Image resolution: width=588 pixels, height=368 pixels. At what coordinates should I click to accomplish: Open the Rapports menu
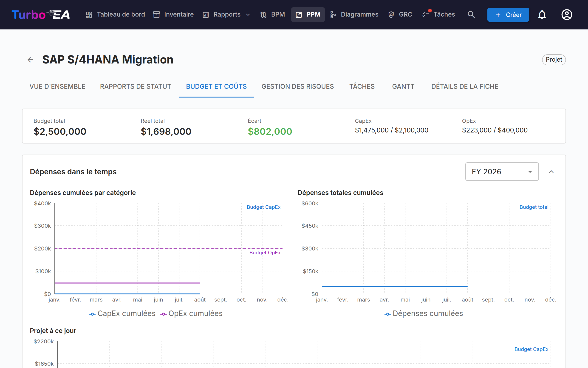pyautogui.click(x=226, y=14)
